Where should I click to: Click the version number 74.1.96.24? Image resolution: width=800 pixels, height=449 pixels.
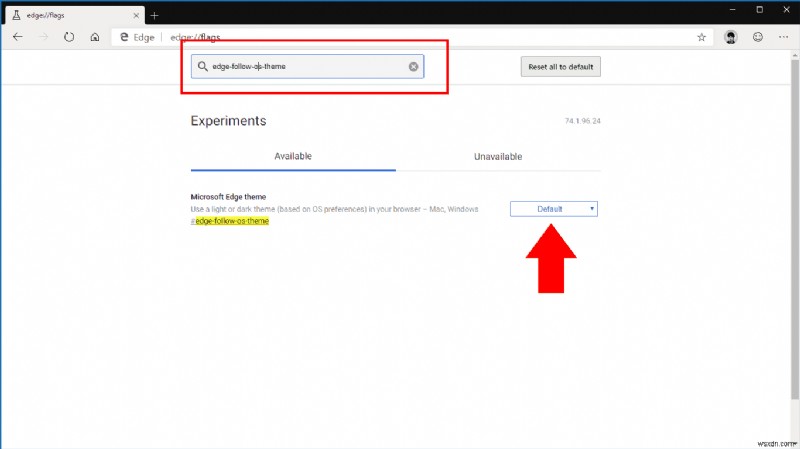(x=583, y=121)
